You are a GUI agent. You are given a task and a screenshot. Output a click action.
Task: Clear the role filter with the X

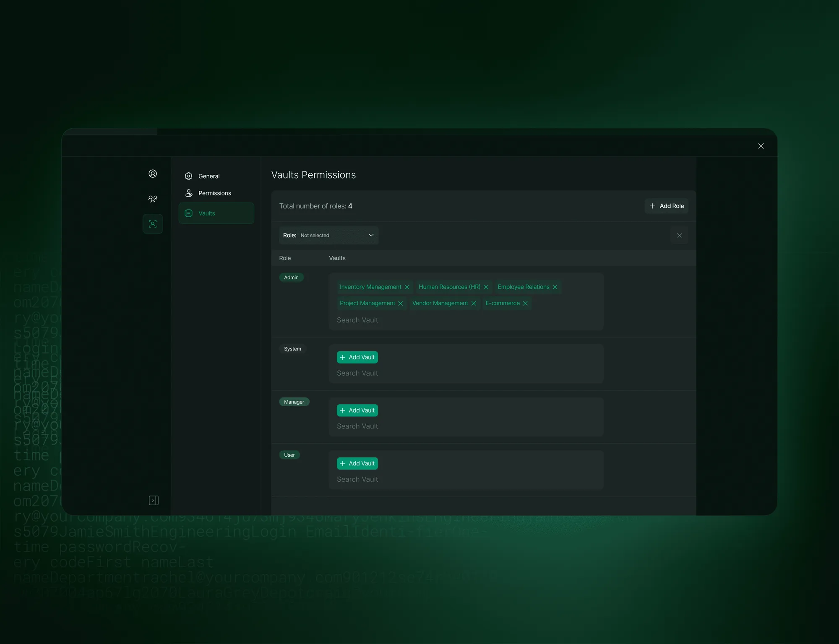click(679, 235)
